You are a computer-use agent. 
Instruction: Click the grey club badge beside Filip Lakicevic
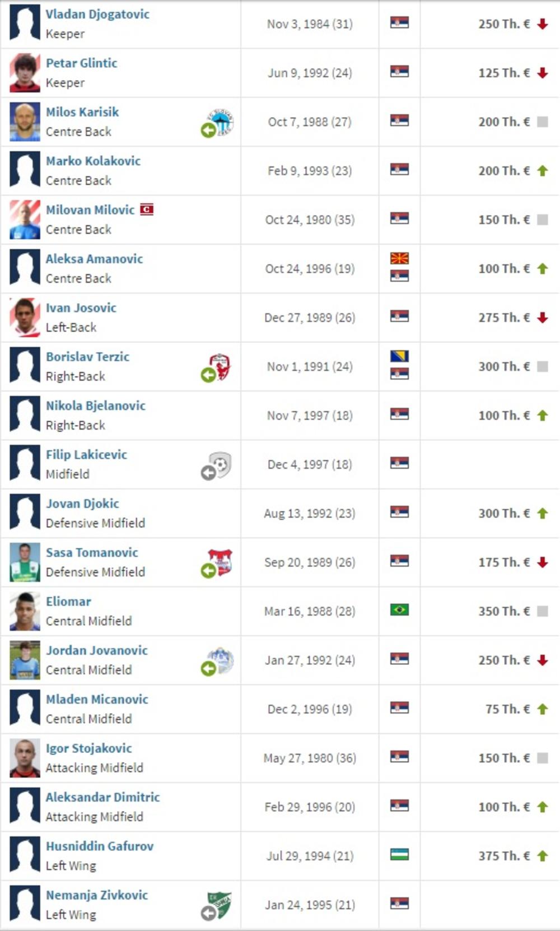pos(221,464)
